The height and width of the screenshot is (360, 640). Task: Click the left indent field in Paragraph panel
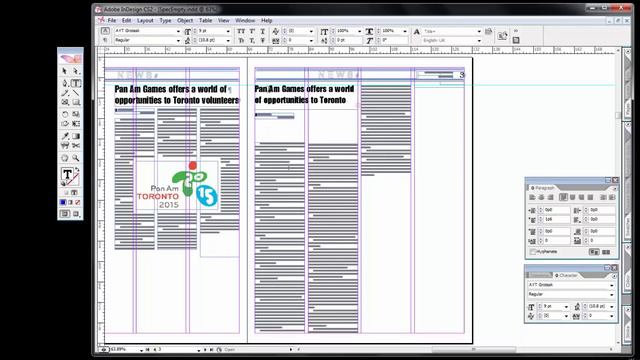556,210
